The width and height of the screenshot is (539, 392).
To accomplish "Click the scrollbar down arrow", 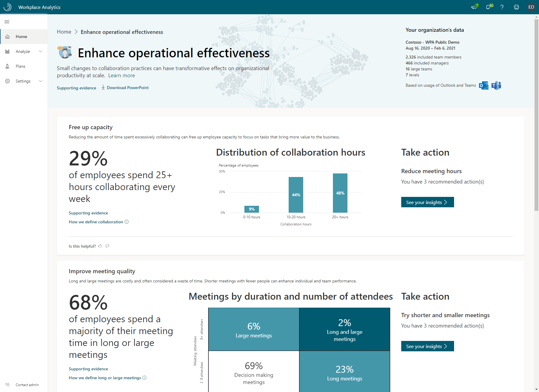I will (x=536, y=389).
